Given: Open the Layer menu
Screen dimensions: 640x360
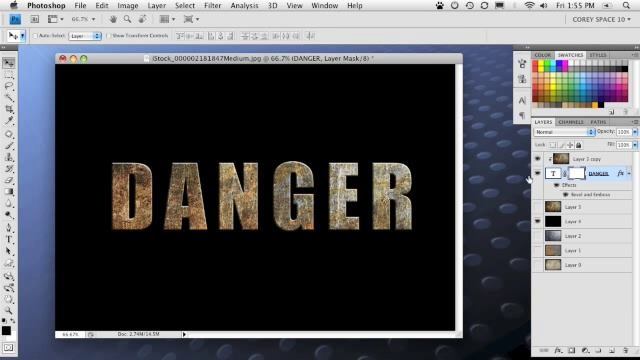Looking at the screenshot, I should 156,6.
